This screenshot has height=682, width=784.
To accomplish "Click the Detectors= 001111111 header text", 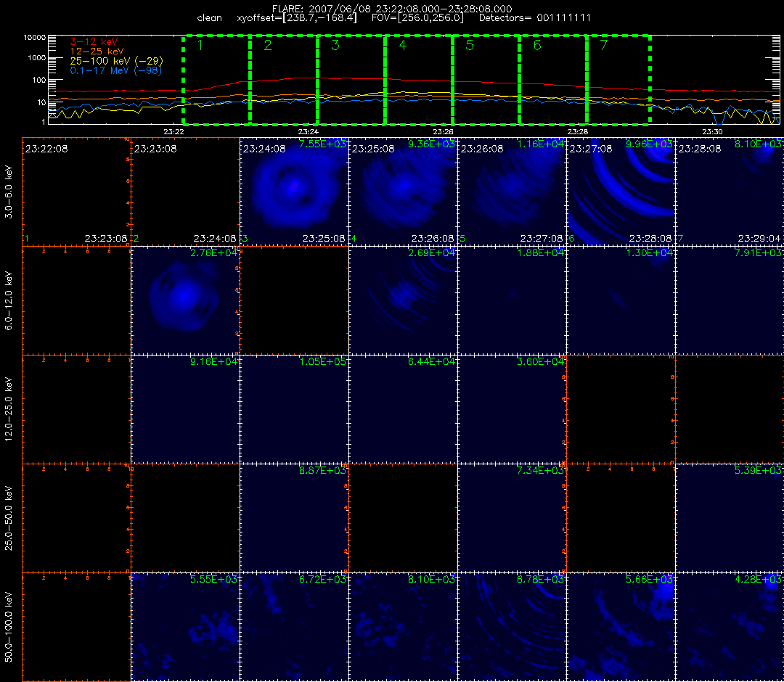I will pos(535,18).
